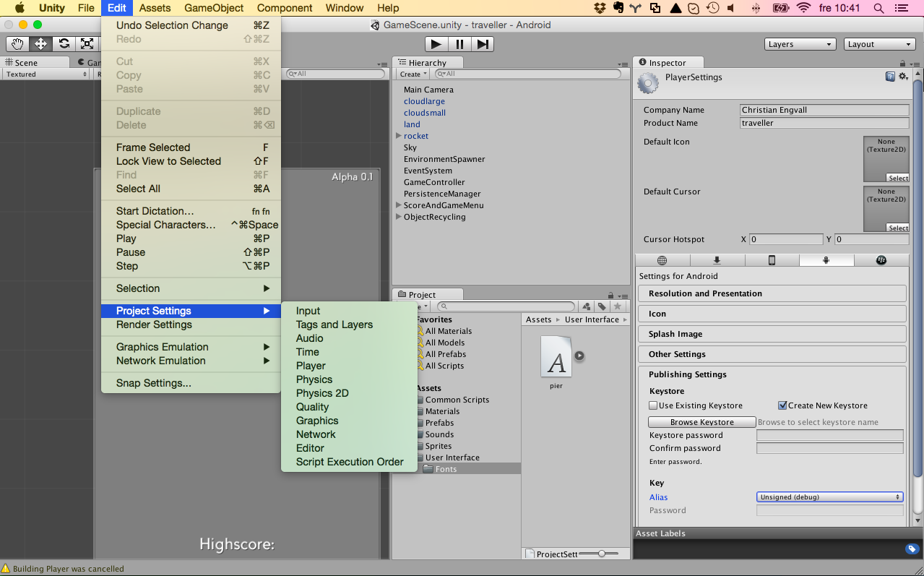This screenshot has height=576, width=924.
Task: Open the PlayerSettings gear context menu
Action: point(903,77)
